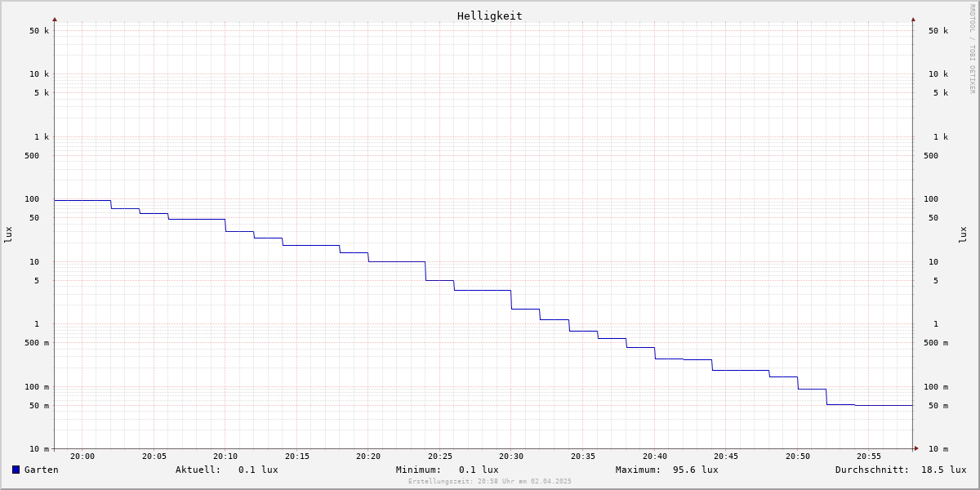Click the 1 k label on right axis
The height and width of the screenshot is (490, 980).
941,137
